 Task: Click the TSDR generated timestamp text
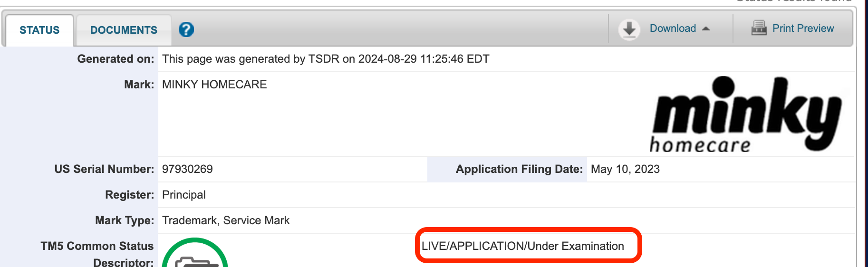[326, 59]
